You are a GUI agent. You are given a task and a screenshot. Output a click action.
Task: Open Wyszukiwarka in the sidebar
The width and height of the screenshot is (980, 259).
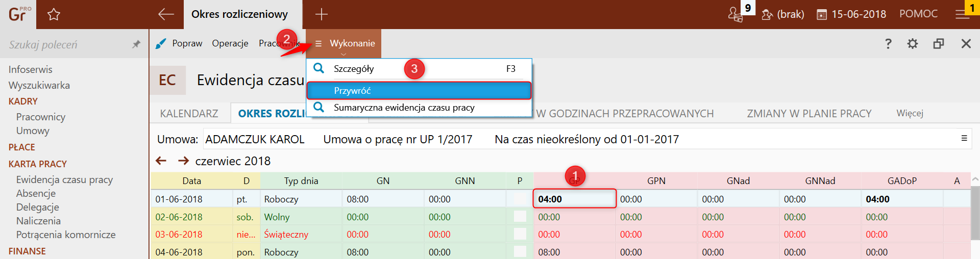tap(39, 85)
